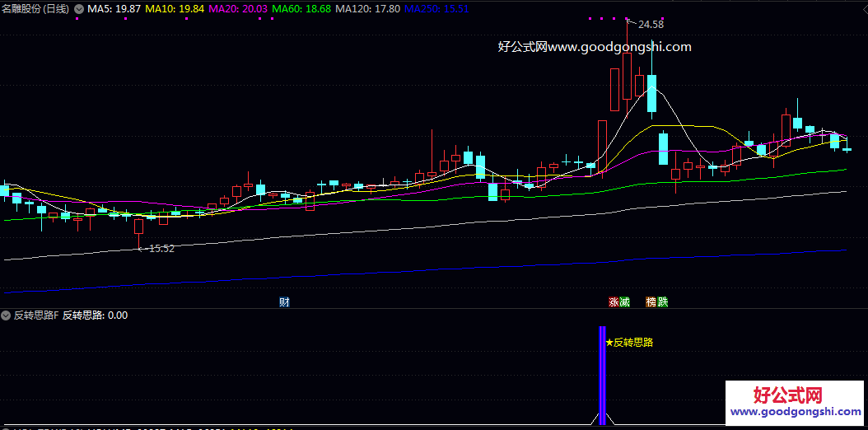Select the stock title 名雕股份(日线)
The height and width of the screenshot is (430, 868).
[36, 9]
